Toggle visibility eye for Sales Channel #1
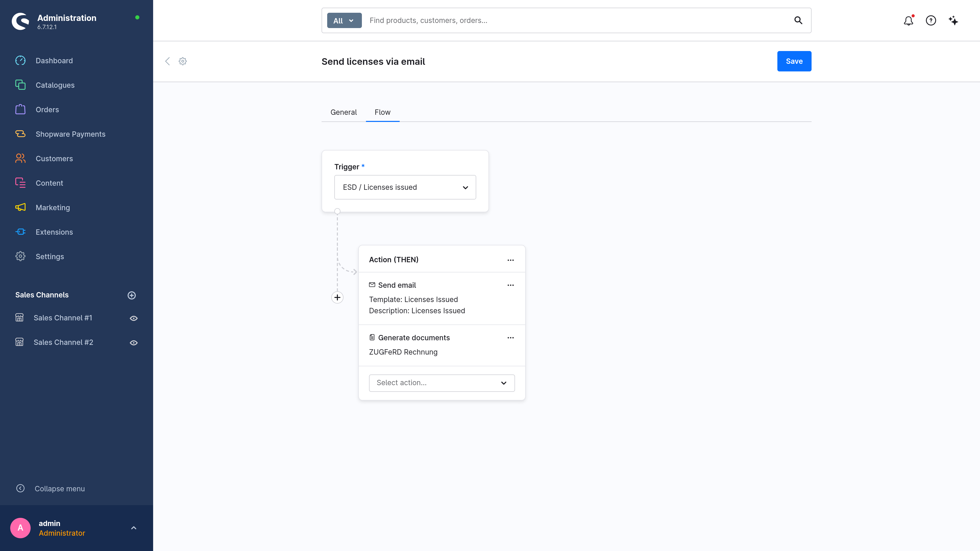980x551 pixels. coord(133,318)
